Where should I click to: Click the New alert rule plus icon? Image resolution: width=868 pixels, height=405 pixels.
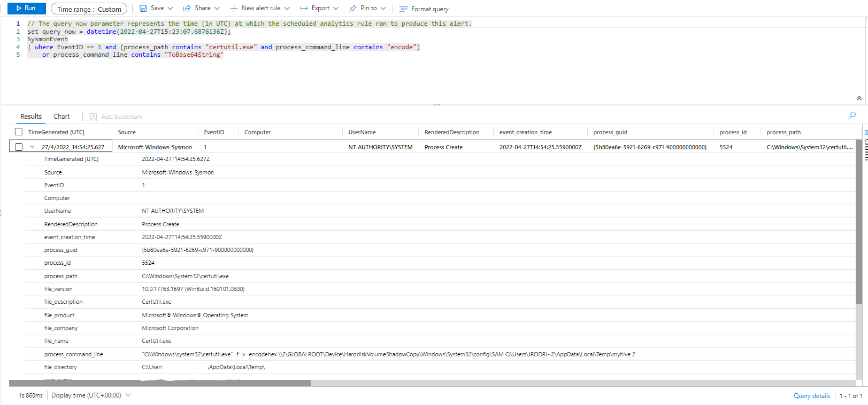pos(234,9)
